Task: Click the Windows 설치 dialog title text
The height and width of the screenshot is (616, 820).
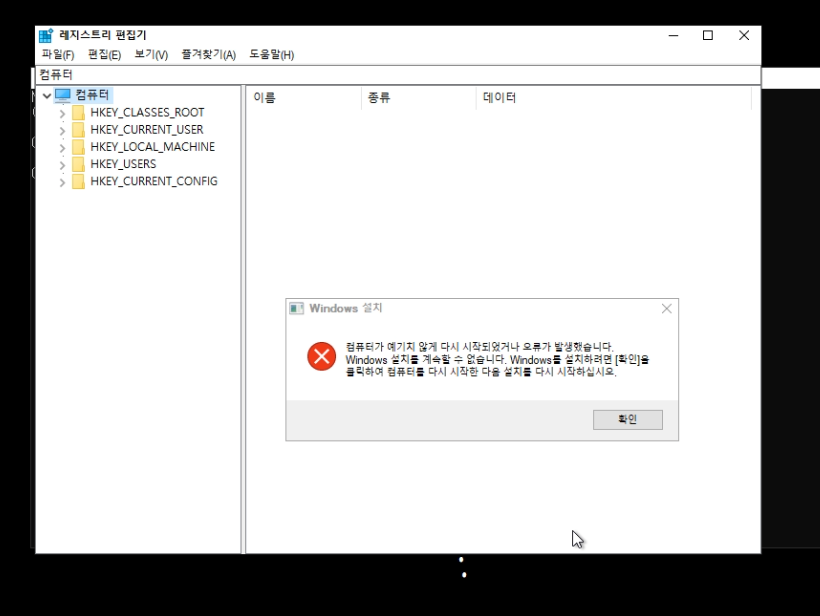Action: point(346,308)
